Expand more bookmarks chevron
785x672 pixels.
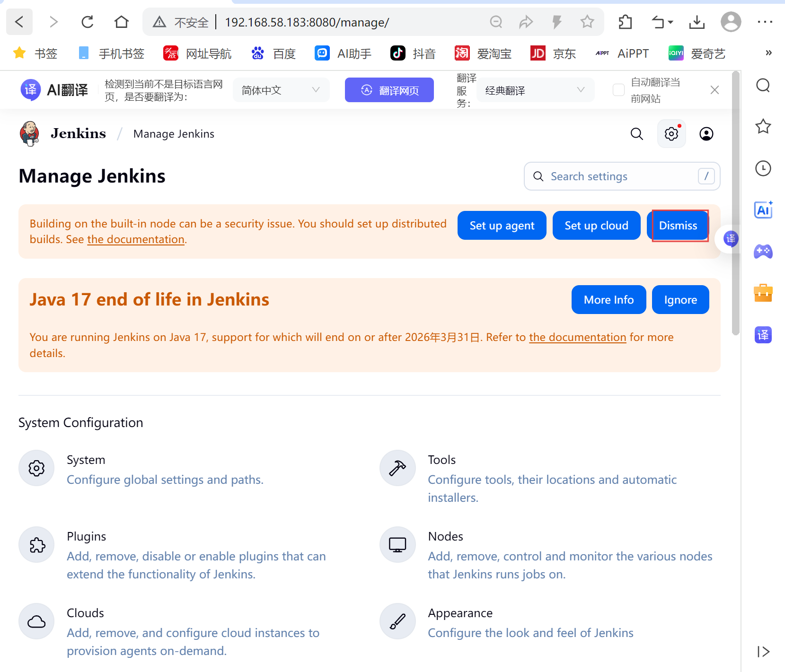pyautogui.click(x=768, y=53)
